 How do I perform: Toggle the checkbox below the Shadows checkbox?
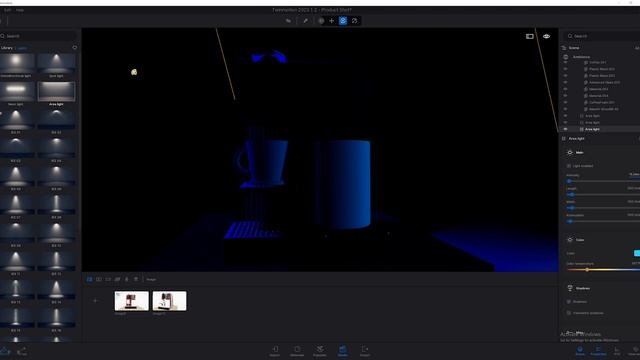point(569,313)
